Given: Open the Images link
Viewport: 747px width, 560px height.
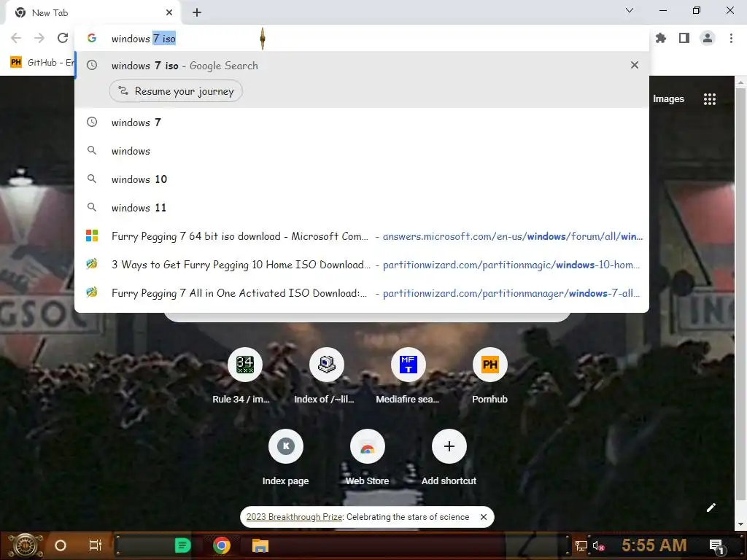Looking at the screenshot, I should click(x=668, y=99).
